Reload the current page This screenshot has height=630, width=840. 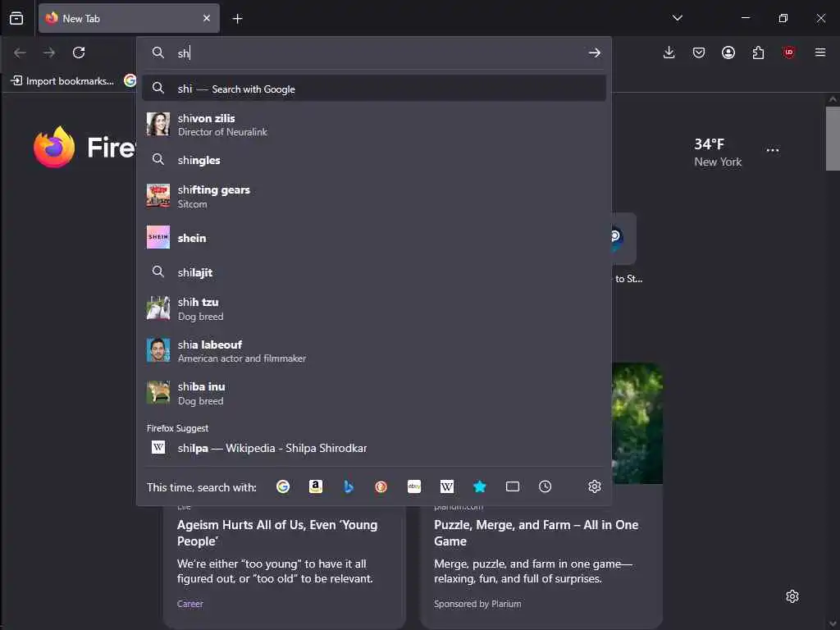(x=79, y=52)
